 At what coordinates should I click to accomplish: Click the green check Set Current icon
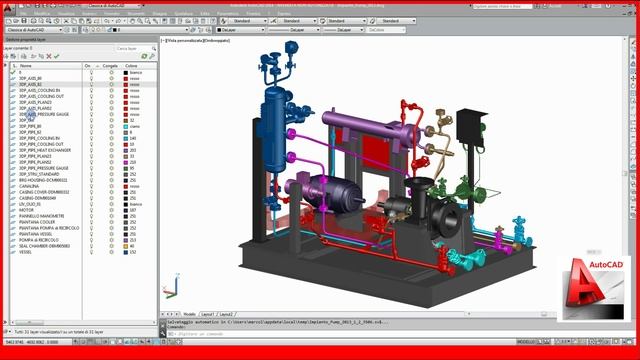pyautogui.click(x=57, y=56)
